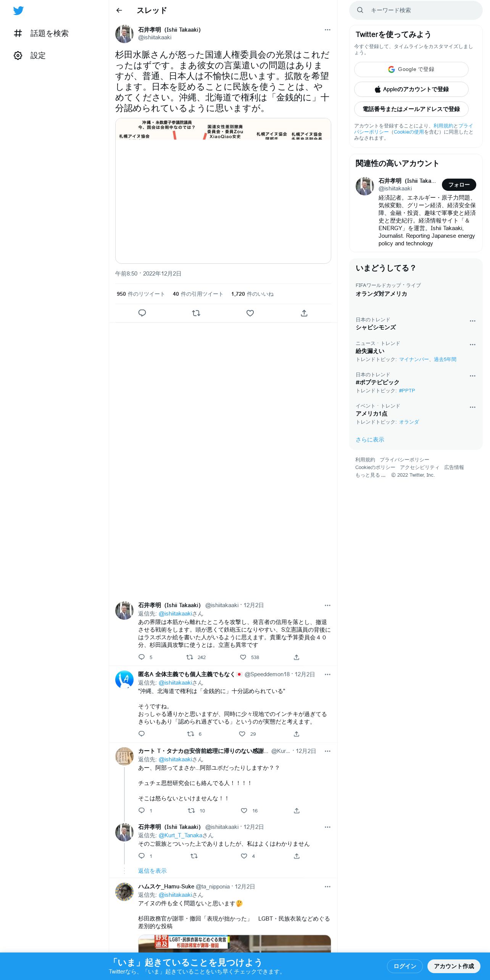Click the ログイン button in bottom bar
Viewport: 490px width, 980px height.
[x=405, y=966]
